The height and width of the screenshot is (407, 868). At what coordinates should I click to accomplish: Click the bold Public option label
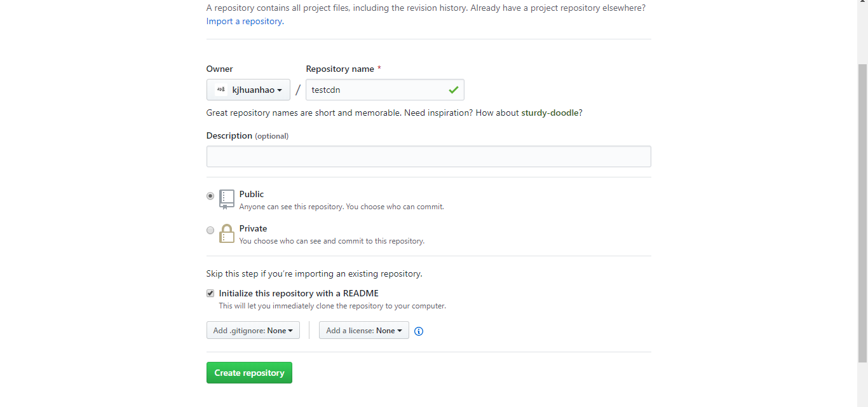point(252,194)
